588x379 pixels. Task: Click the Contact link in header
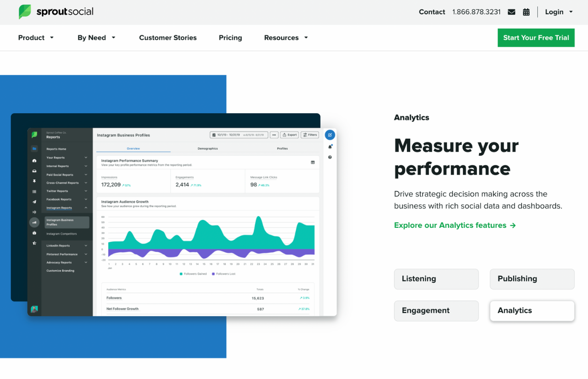pos(432,12)
